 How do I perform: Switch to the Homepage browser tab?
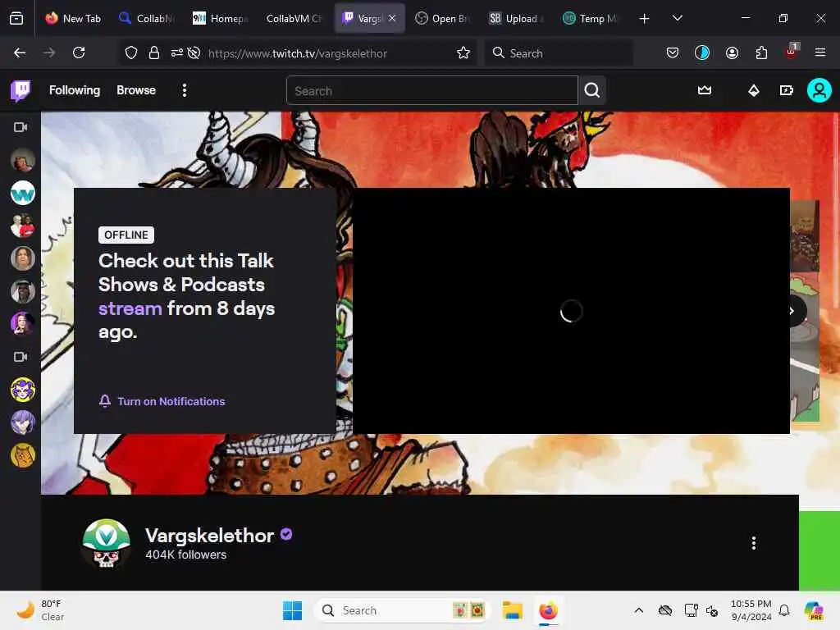pos(221,19)
